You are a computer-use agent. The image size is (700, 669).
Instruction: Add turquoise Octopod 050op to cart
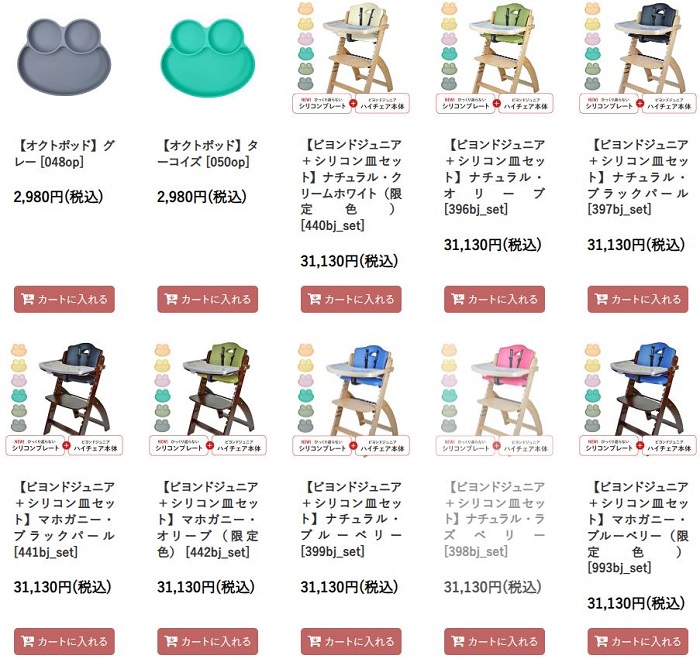208,299
